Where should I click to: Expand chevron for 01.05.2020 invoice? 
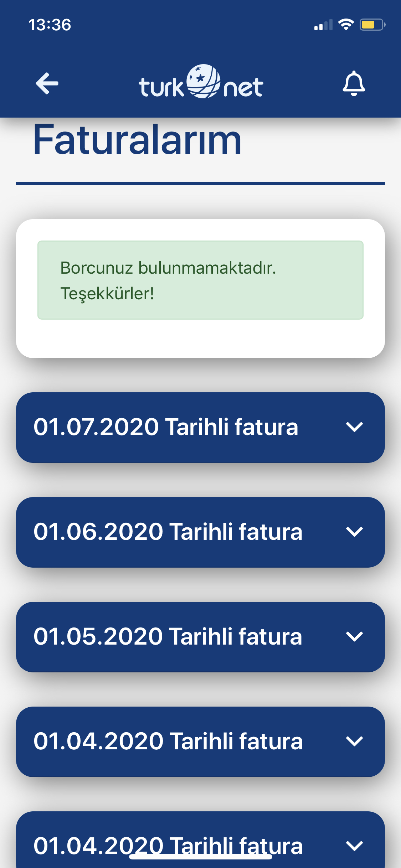click(x=354, y=636)
